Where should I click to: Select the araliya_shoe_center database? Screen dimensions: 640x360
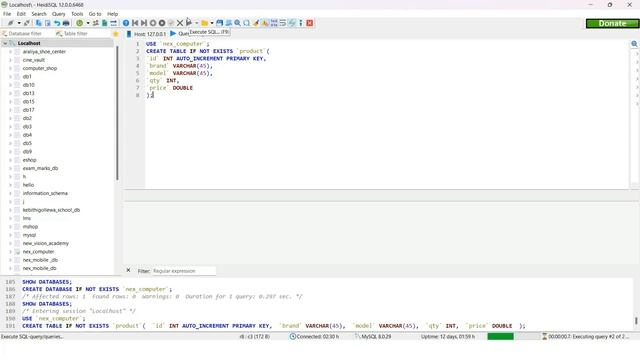click(44, 52)
